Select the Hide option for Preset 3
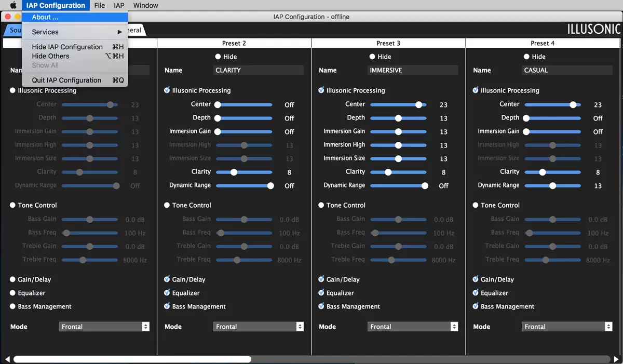Image resolution: width=623 pixels, height=364 pixels. click(372, 57)
